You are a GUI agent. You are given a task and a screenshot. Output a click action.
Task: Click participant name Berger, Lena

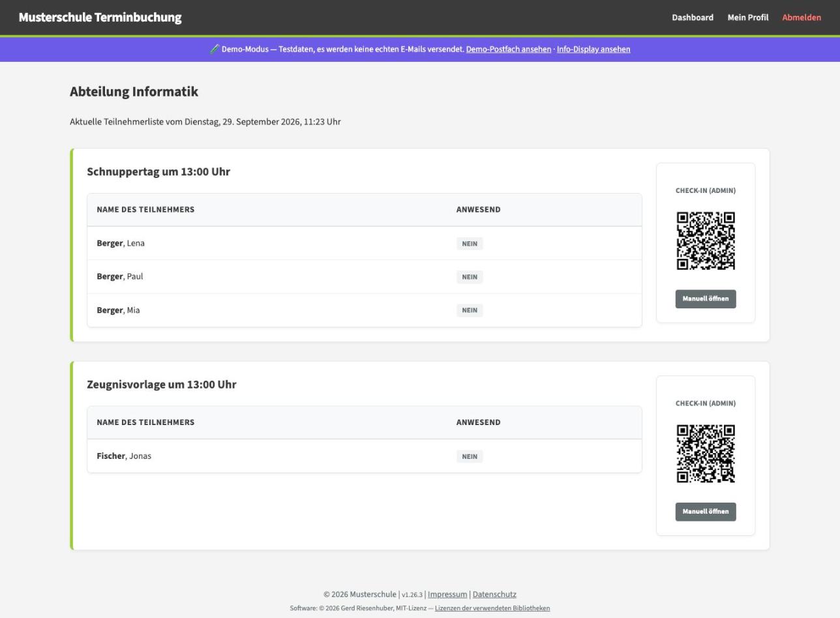(121, 243)
